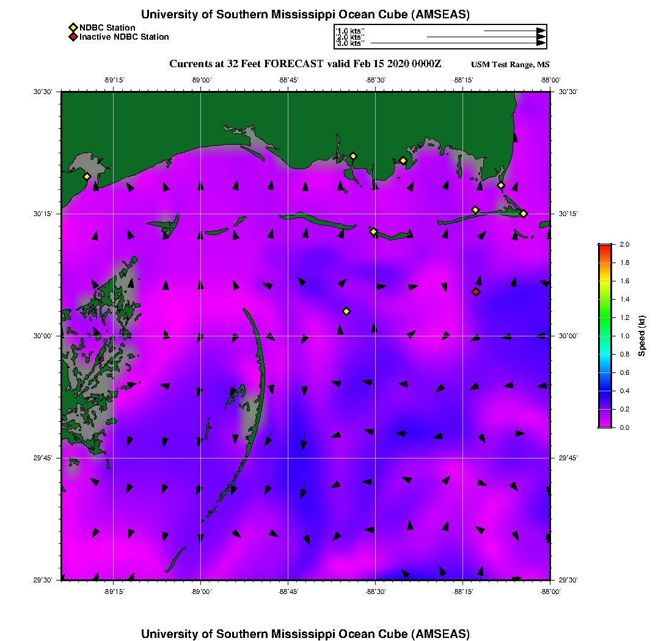672x641 pixels.
Task: Click the top 'Ocean Cube (AMSEAS)' title
Action: click(305, 15)
